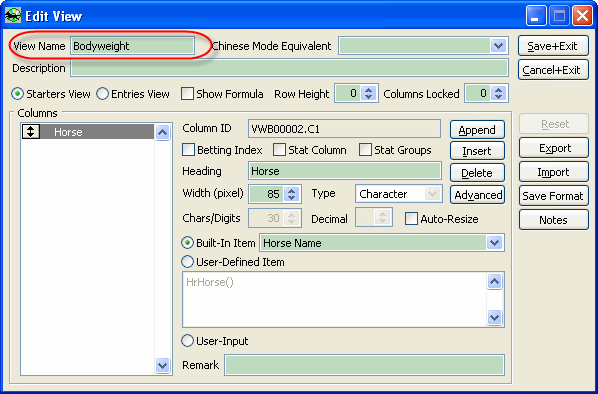The height and width of the screenshot is (394, 598).
Task: Open the Chinese Mode Equivalent dropdown
Action: pyautogui.click(x=498, y=46)
